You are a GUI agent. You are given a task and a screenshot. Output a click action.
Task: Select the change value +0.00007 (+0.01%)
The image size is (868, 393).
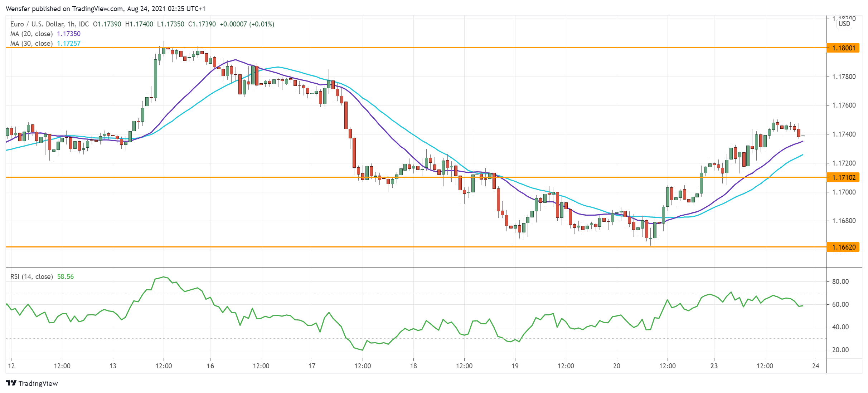(x=248, y=24)
